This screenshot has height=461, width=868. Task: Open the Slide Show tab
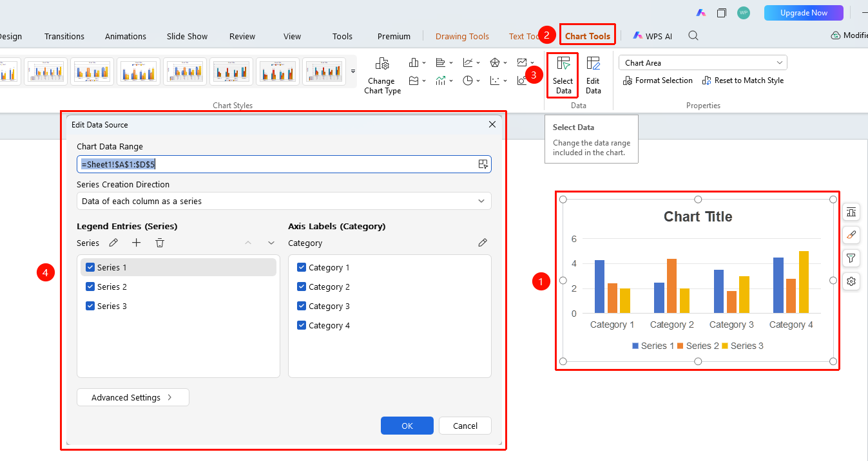(188, 37)
